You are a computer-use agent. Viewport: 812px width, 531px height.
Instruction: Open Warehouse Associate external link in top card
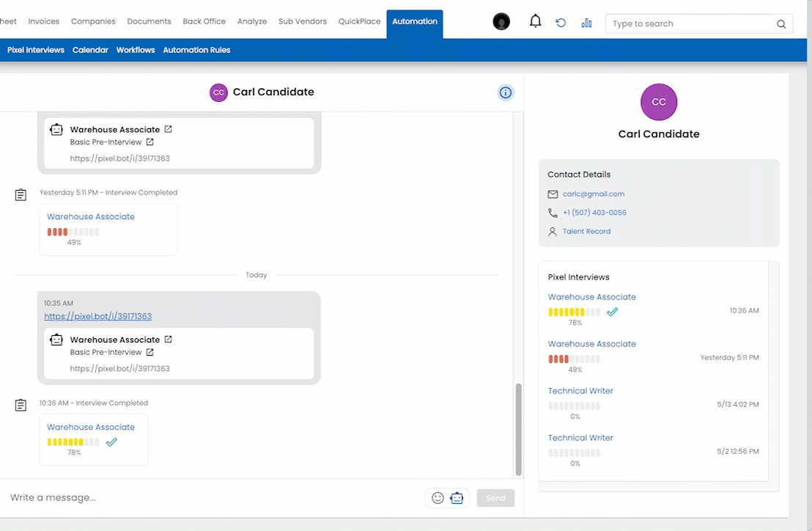click(169, 129)
